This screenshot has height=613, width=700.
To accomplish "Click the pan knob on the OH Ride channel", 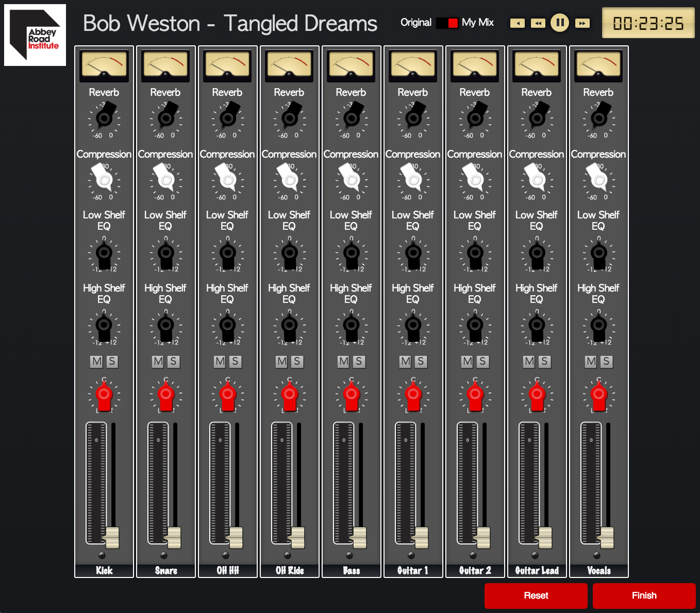I will pyautogui.click(x=289, y=395).
